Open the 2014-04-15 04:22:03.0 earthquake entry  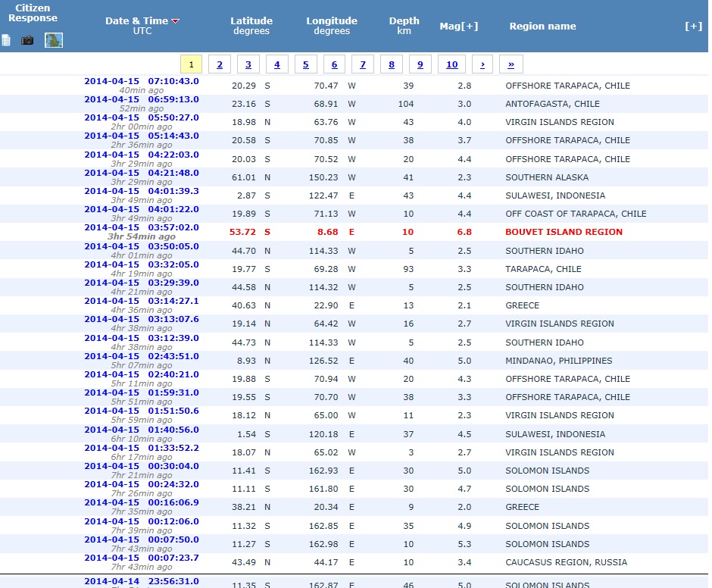pos(142,155)
